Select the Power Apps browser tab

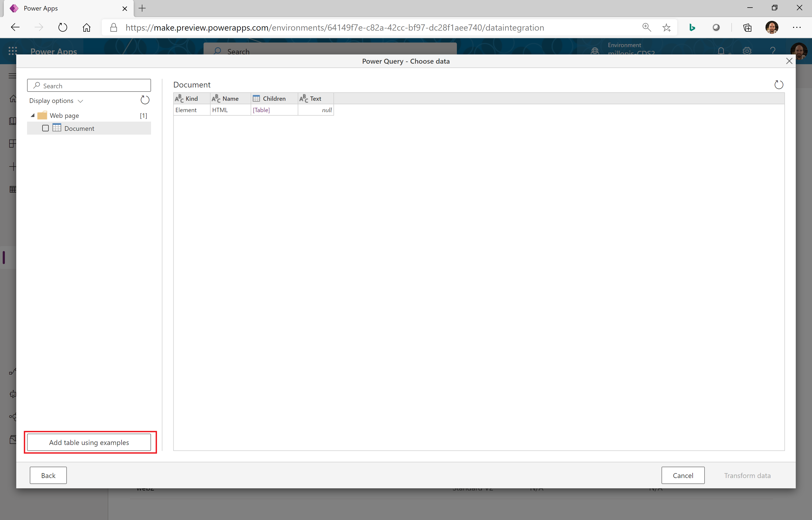[64, 8]
